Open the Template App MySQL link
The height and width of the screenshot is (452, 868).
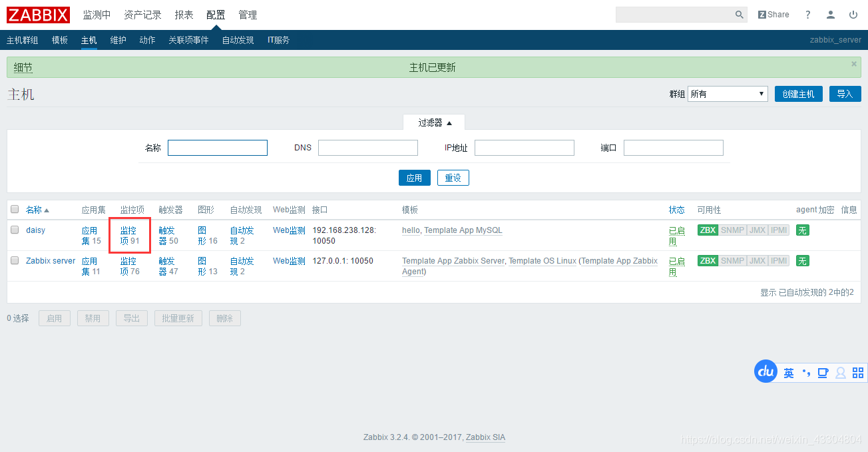point(463,230)
